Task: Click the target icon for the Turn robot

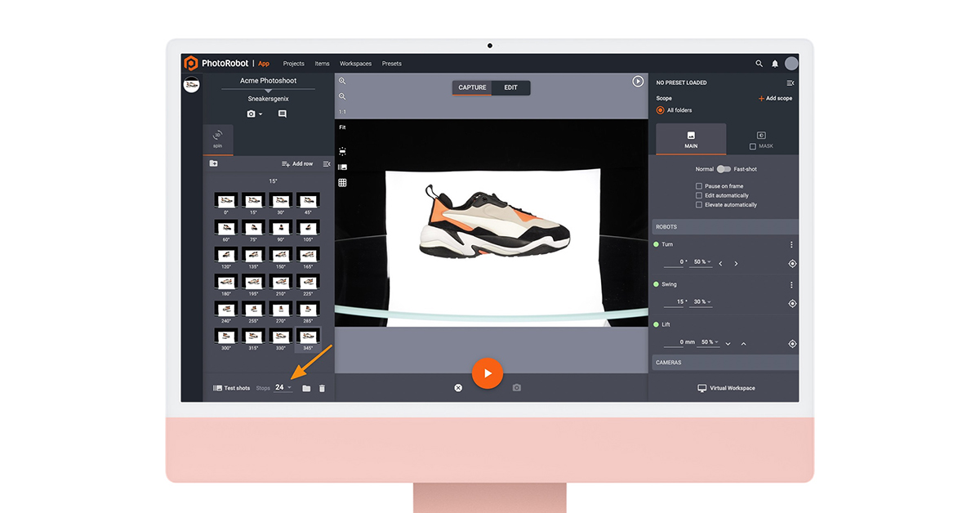Action: coord(792,264)
